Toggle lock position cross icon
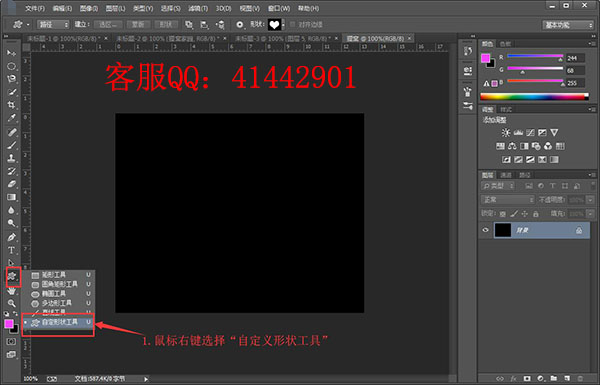This screenshot has height=385, width=600. [x=525, y=214]
